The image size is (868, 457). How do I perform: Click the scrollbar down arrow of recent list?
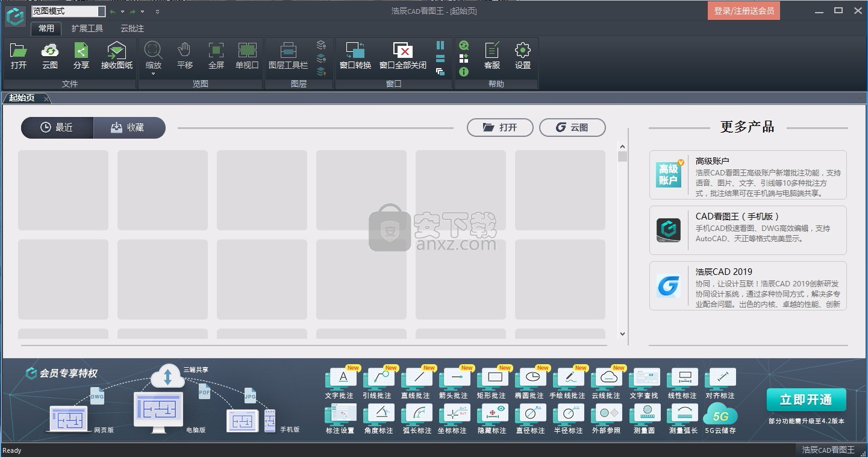pos(622,334)
